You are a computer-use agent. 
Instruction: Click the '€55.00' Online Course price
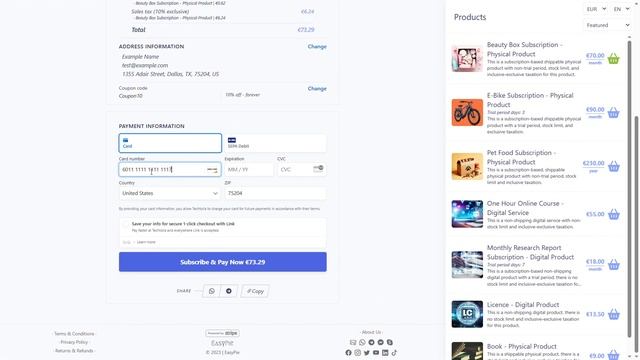tap(595, 214)
